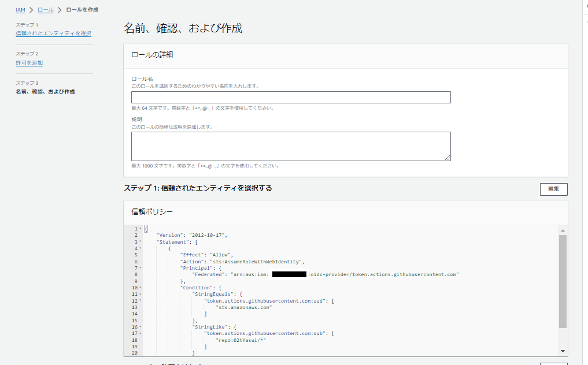Click the 信頼ポリシー panel heading
This screenshot has width=588, height=365.
pos(152,212)
